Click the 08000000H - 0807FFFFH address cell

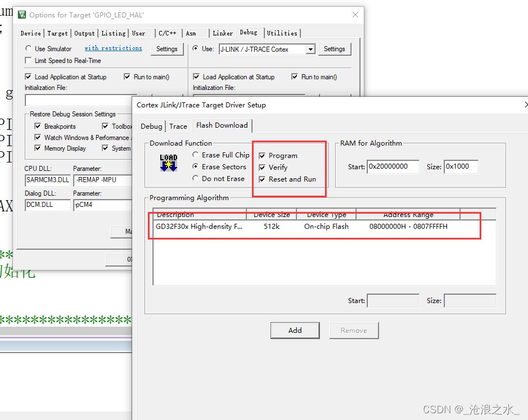click(x=408, y=227)
